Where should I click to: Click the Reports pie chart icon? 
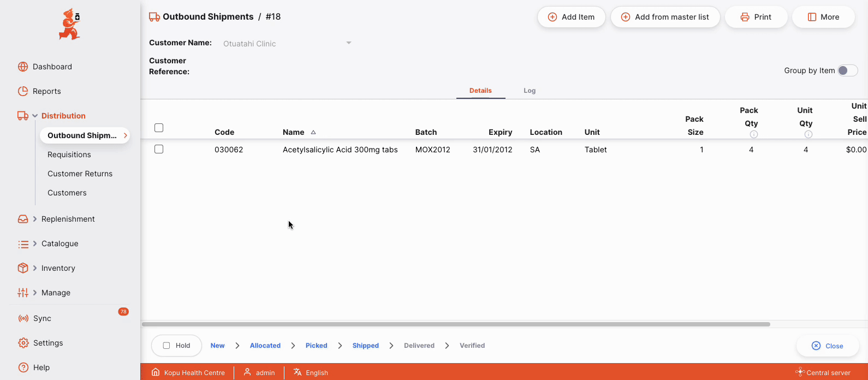point(23,91)
